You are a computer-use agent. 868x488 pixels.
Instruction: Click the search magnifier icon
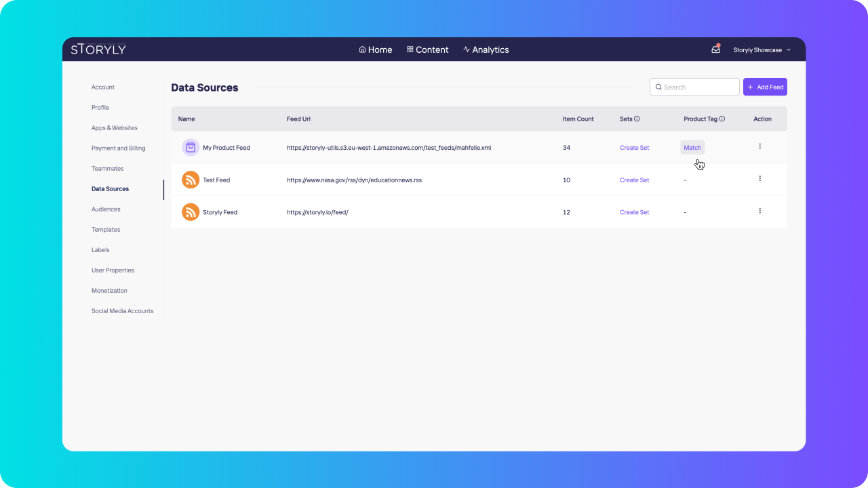658,87
